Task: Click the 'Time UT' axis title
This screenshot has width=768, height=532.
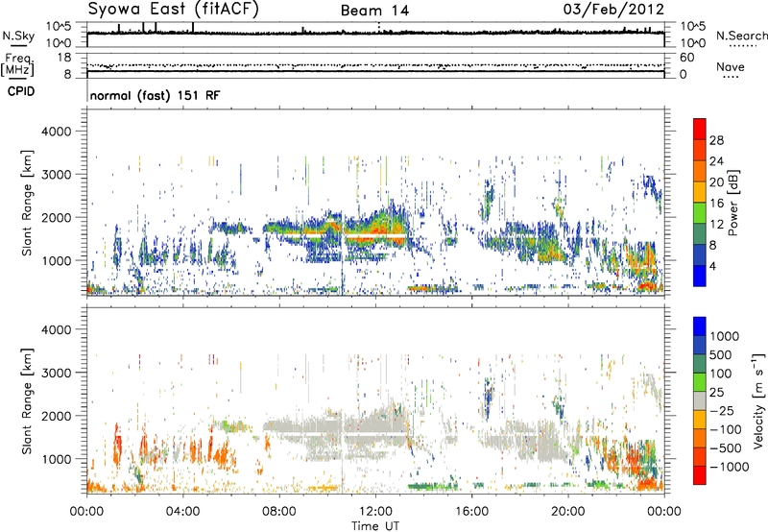Action: (375, 526)
